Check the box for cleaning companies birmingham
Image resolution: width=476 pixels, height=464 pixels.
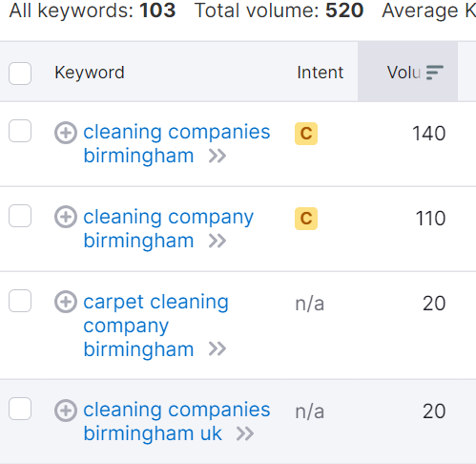coord(20,131)
